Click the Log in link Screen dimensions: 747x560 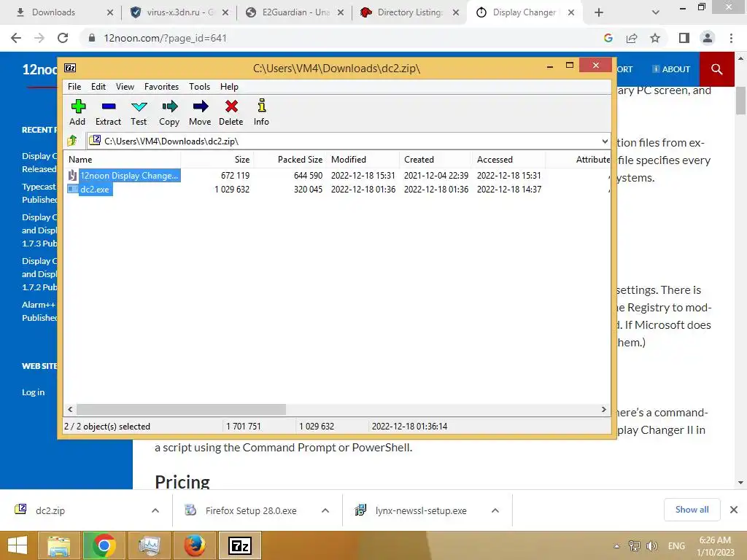(34, 392)
